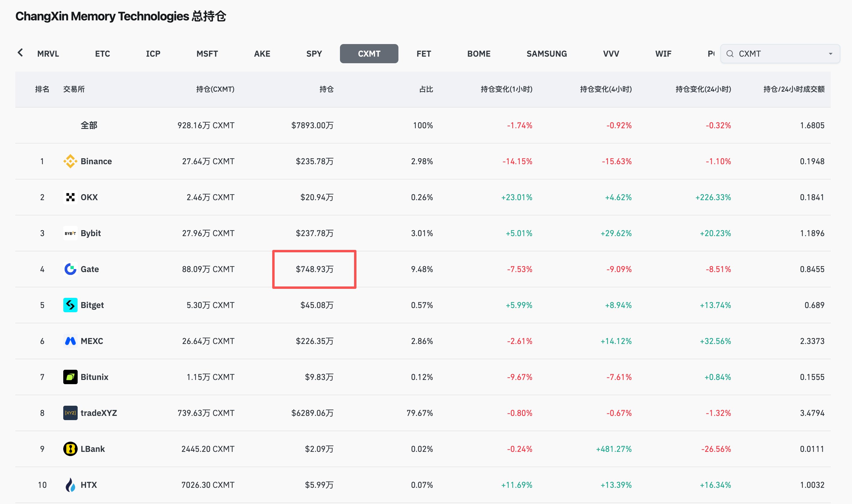Go to previous tabs with left chevron
Viewport: 852px width, 504px height.
pos(20,53)
